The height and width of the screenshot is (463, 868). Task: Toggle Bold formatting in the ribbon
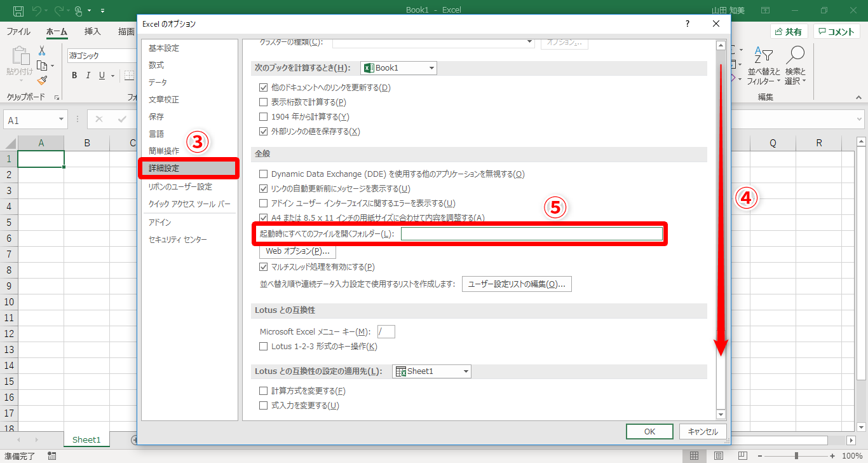pos(74,76)
